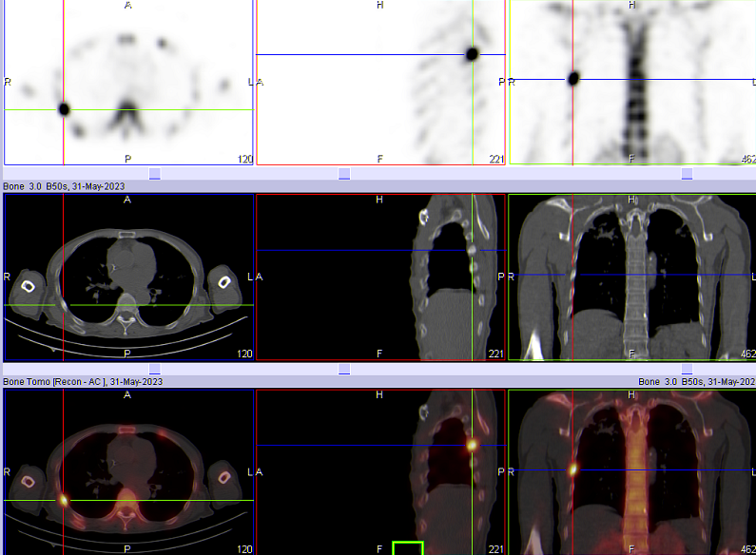Click the yellow square marker in fused sagittal view
756x555 pixels.
(x=407, y=548)
